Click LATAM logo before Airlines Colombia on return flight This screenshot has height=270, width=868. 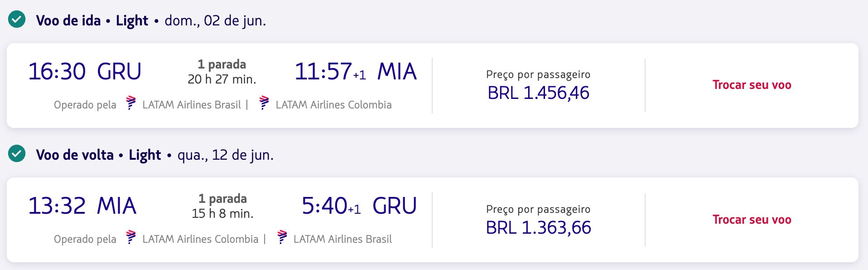(x=131, y=237)
